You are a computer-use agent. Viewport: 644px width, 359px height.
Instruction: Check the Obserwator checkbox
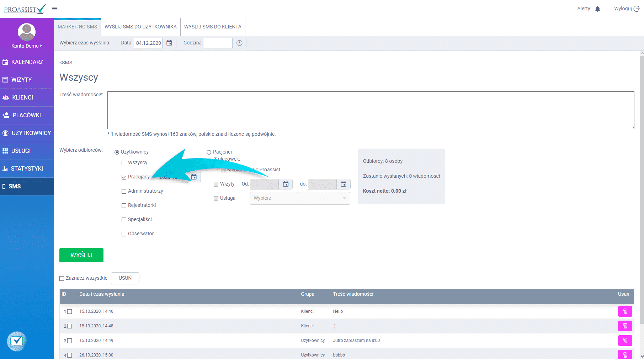click(x=124, y=234)
